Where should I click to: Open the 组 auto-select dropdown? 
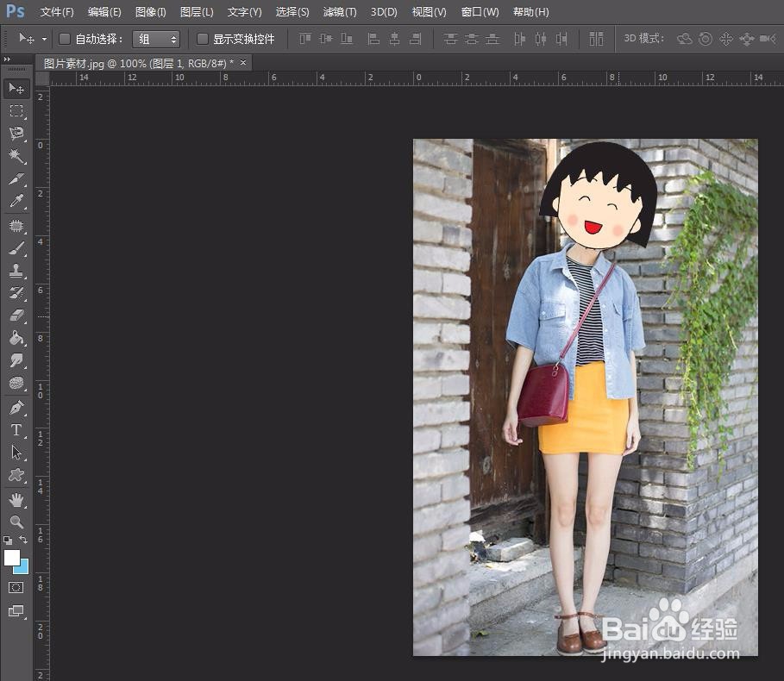pos(156,39)
